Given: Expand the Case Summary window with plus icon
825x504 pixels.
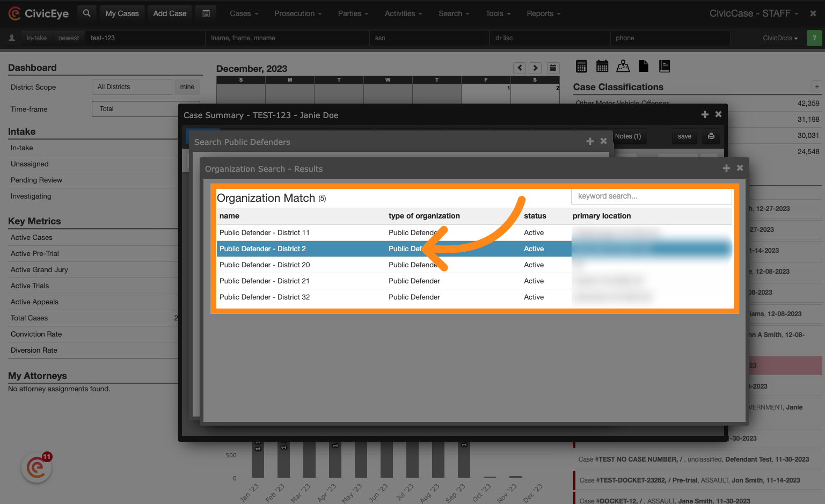Looking at the screenshot, I should pyautogui.click(x=705, y=114).
